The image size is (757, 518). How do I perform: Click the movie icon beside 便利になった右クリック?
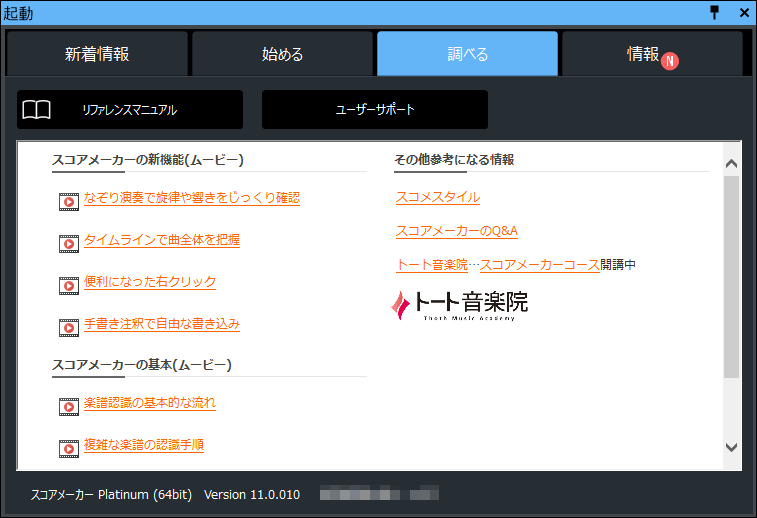click(68, 285)
